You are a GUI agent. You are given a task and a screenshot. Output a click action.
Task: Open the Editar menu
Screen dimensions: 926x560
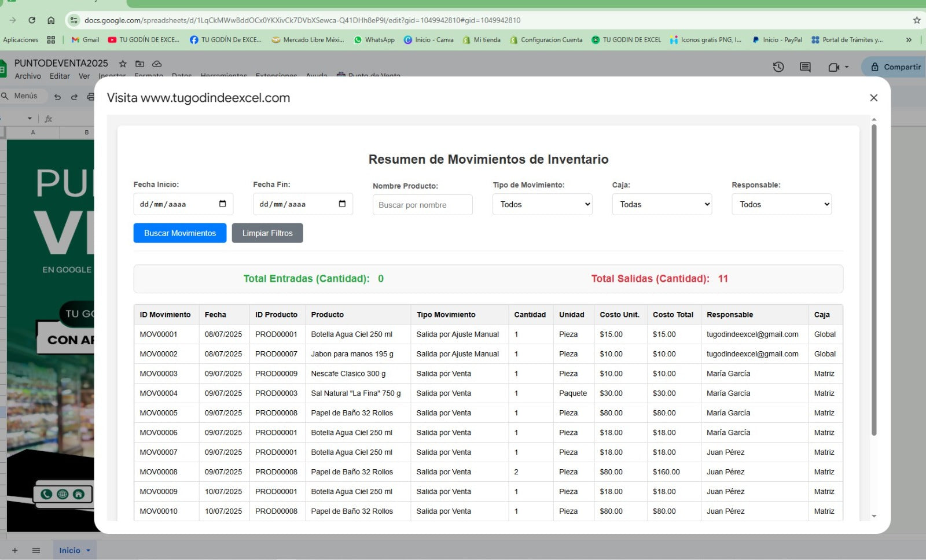(x=60, y=76)
